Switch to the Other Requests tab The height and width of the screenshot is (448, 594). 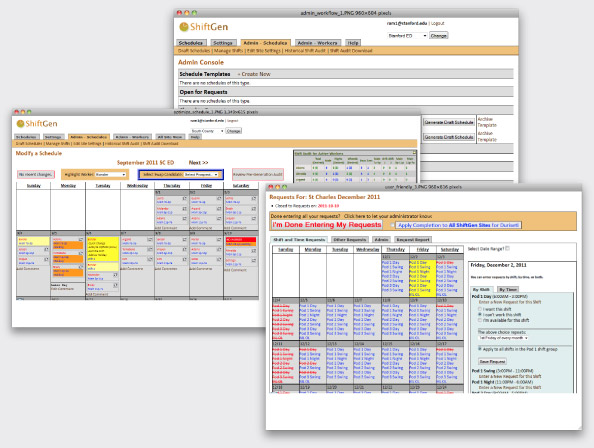point(350,240)
